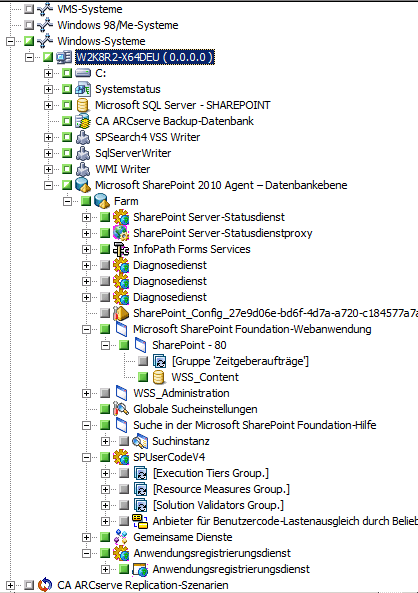Screen dimensions: 418x593
Task: Click the CA ARCserve Backup-Datenbank icon
Action: pyautogui.click(x=83, y=121)
